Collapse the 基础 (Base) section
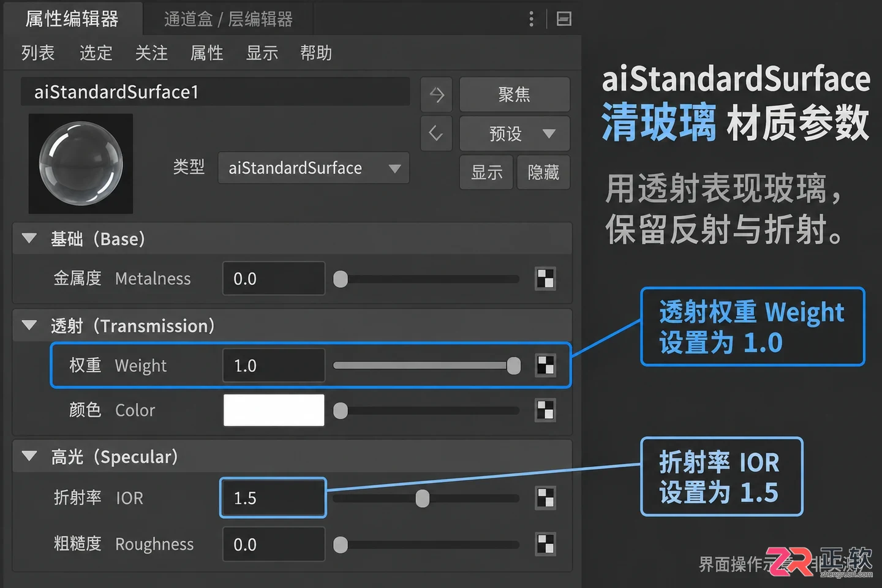882x588 pixels. 29,238
